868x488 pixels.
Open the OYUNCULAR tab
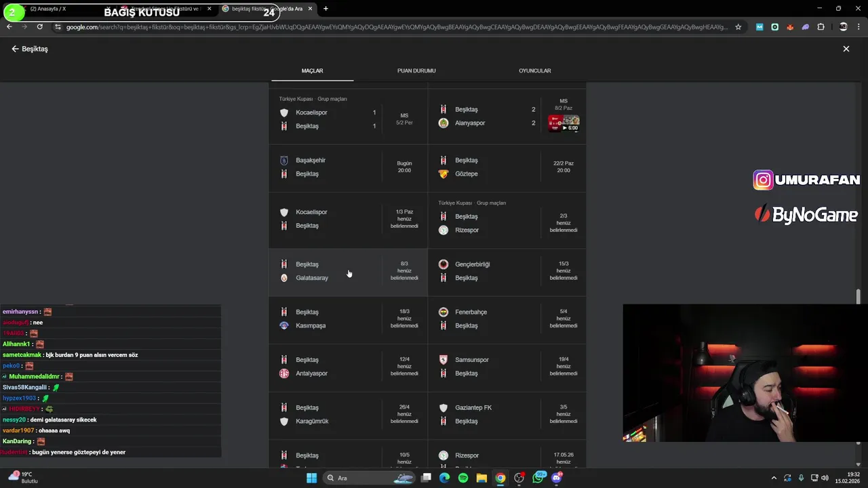click(x=534, y=70)
